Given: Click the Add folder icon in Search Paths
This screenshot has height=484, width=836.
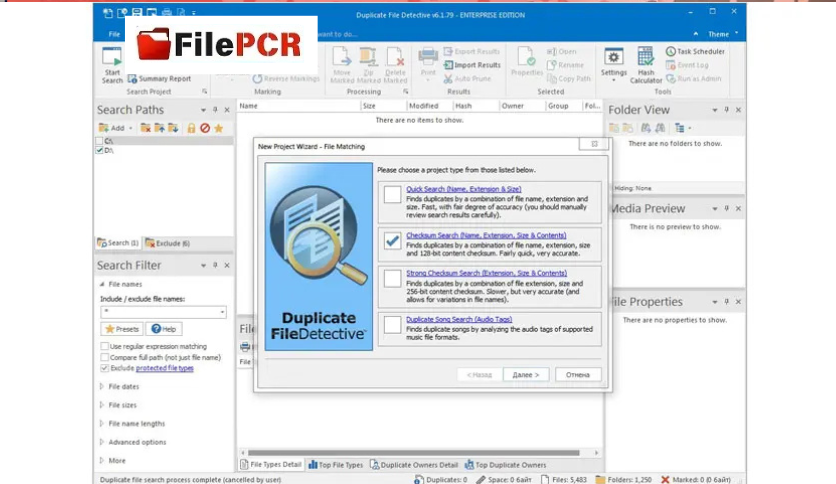Looking at the screenshot, I should 103,128.
